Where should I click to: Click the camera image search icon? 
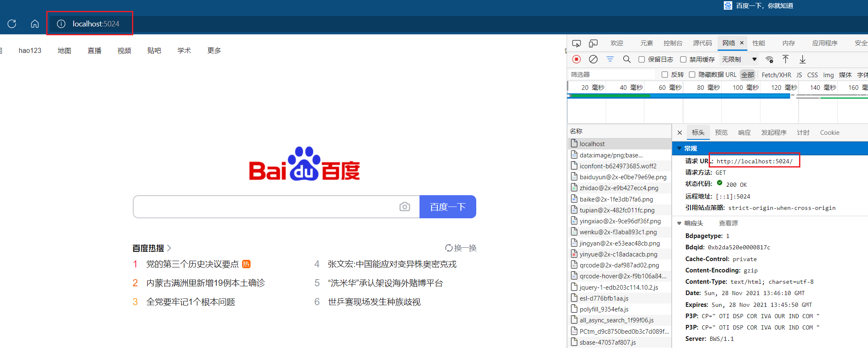pos(405,207)
